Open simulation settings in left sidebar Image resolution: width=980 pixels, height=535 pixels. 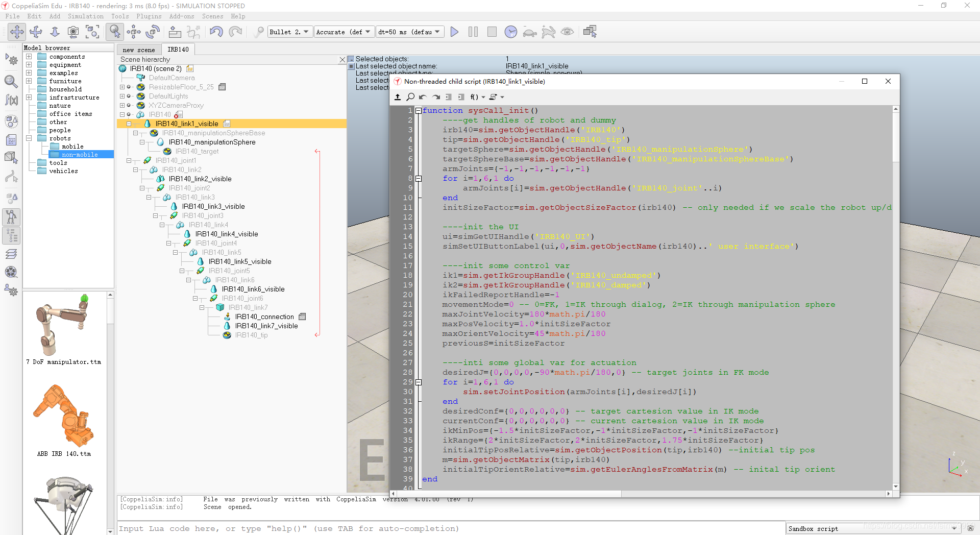[x=11, y=60]
